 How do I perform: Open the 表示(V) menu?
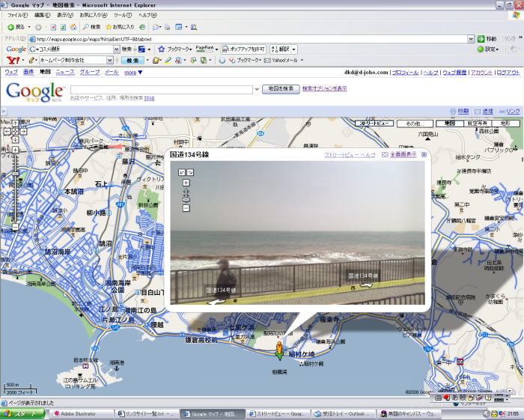(x=65, y=15)
